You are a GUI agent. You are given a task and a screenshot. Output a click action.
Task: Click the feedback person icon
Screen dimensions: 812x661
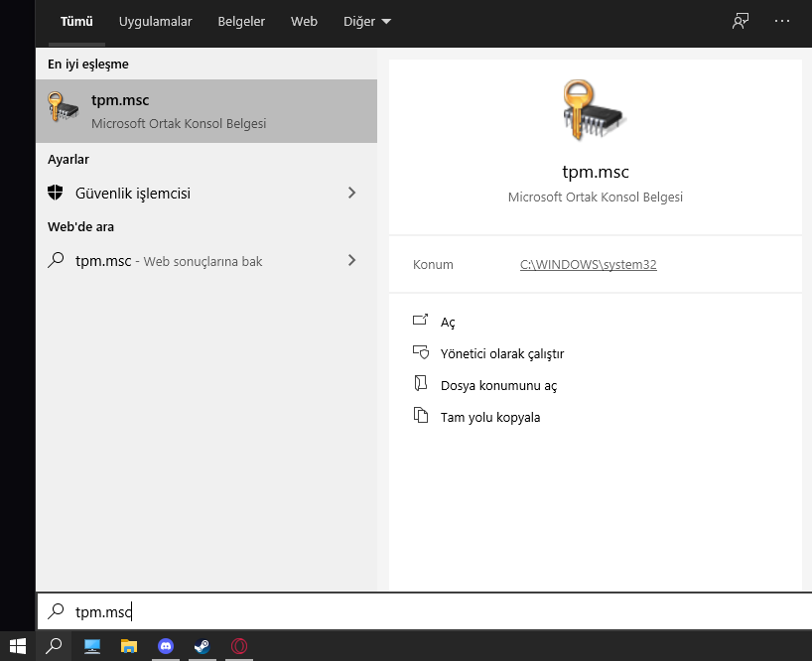click(740, 21)
